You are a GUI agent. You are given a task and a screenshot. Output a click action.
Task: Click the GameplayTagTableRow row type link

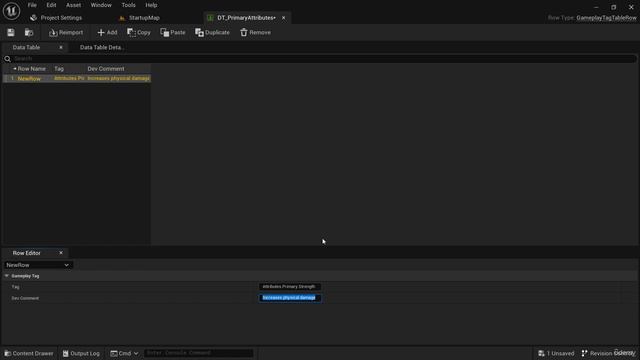(606, 18)
